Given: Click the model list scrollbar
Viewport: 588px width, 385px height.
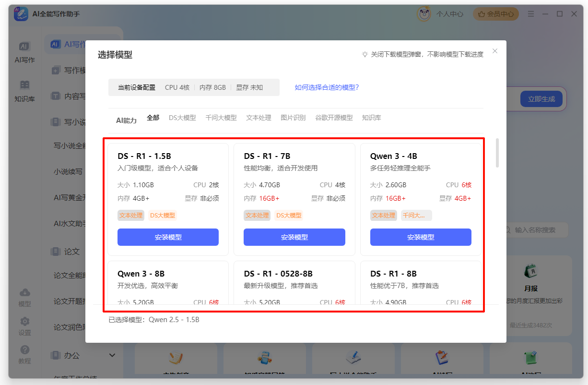Looking at the screenshot, I should click(497, 153).
